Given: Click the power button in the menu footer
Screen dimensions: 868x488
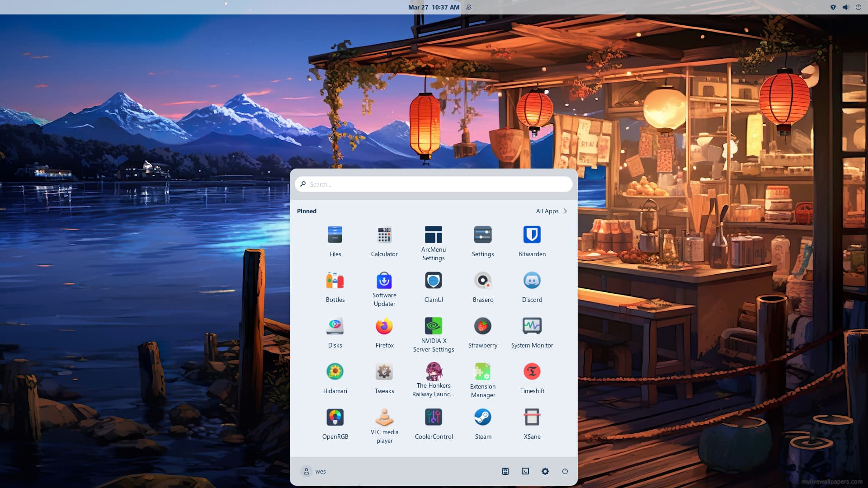Looking at the screenshot, I should 565,471.
